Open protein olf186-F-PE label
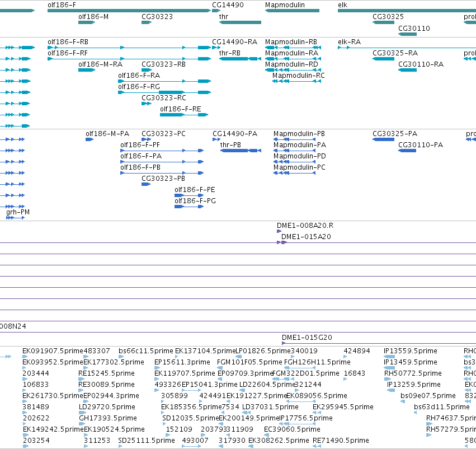The image size is (476, 449). point(195,190)
